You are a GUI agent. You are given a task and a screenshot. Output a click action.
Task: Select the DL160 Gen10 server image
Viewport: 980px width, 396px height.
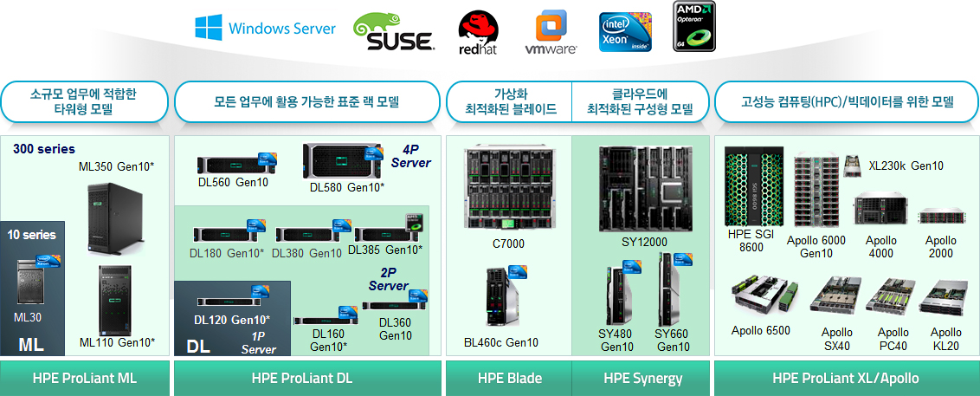click(x=325, y=321)
